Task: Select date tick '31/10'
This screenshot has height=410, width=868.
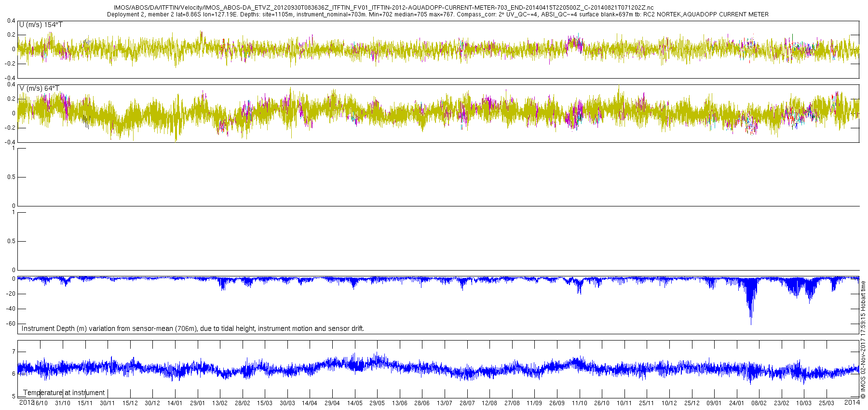Action: 63,403
